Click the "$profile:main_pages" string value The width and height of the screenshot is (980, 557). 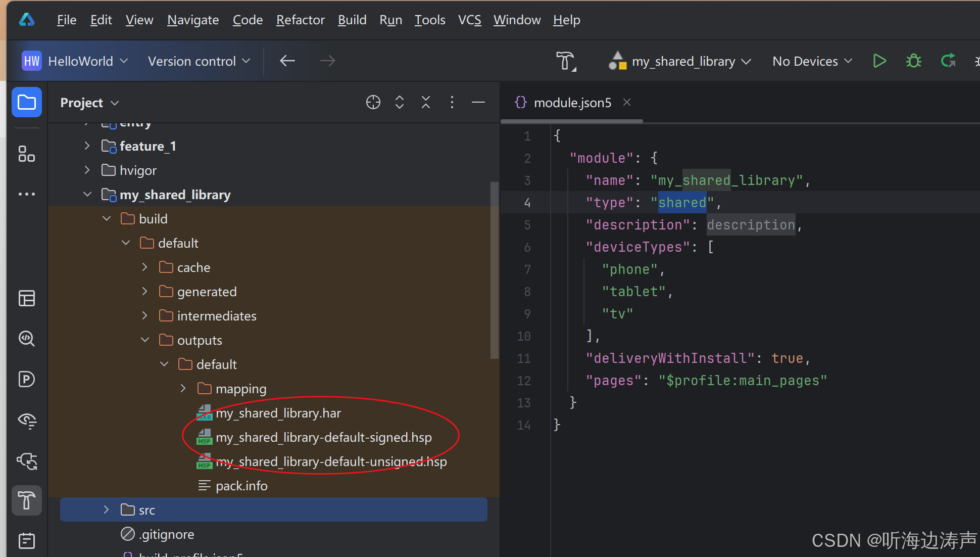coord(743,381)
